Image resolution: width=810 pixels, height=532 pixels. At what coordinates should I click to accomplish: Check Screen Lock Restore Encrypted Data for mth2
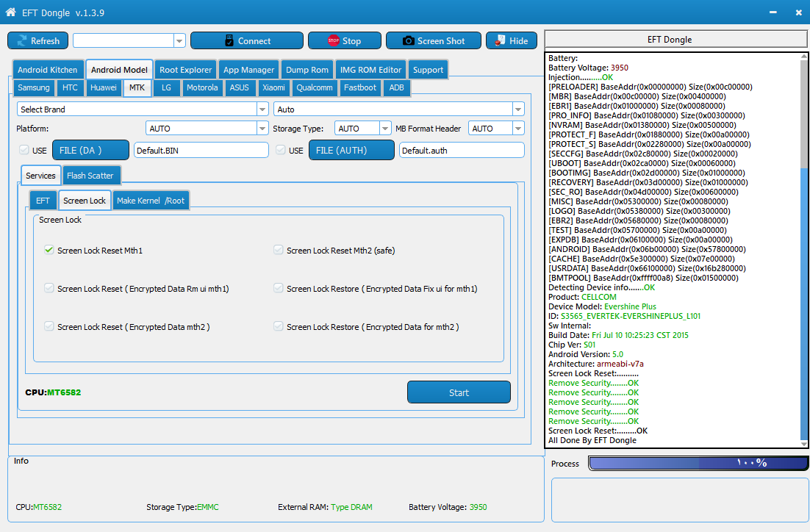coord(279,326)
